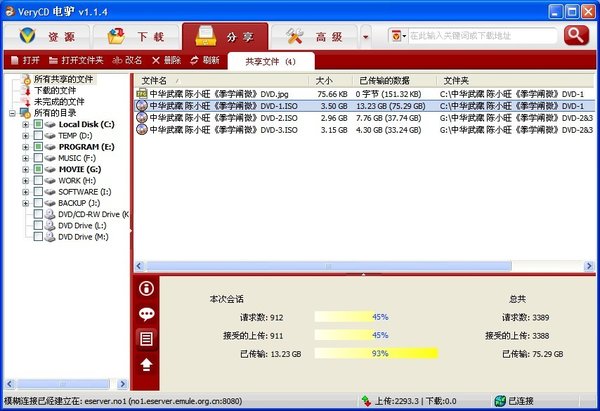Image resolution: width=600 pixels, height=411 pixels.
Task: Click DVD Drive (M:) disc icon
Action: [50, 236]
